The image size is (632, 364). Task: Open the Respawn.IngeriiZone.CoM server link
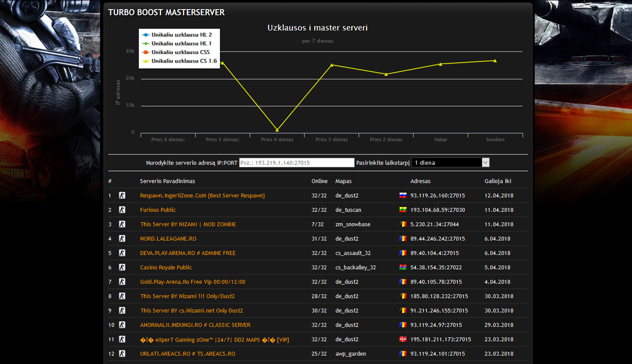202,195
